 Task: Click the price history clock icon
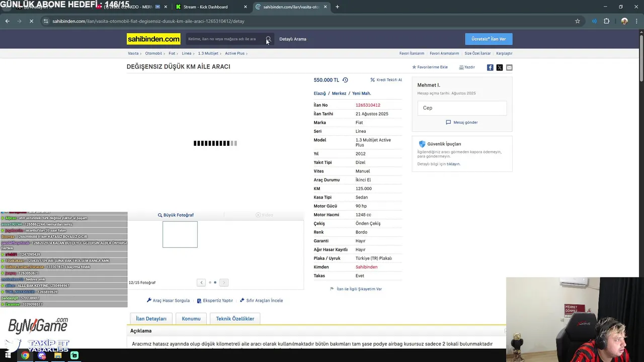click(345, 80)
